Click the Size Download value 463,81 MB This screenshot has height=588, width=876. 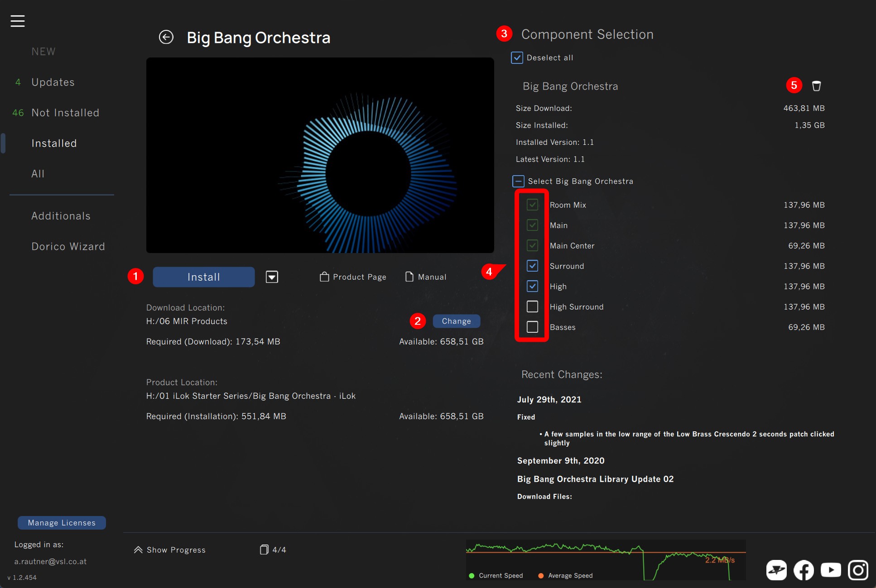(x=804, y=108)
